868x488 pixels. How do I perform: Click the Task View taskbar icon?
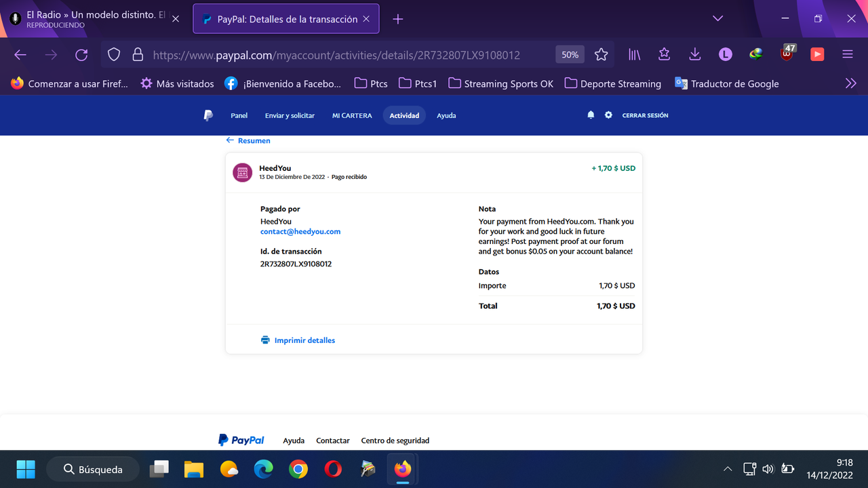coord(159,469)
